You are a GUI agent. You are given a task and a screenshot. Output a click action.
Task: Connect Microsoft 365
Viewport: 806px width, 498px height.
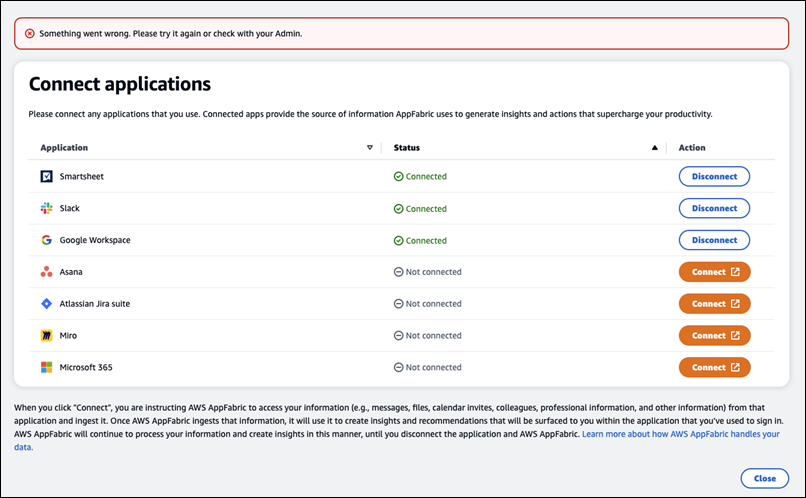coord(714,368)
